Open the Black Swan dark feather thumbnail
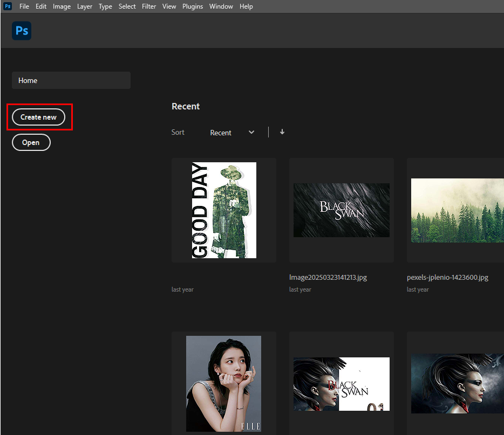Screen dimensions: 504x435 (342, 210)
